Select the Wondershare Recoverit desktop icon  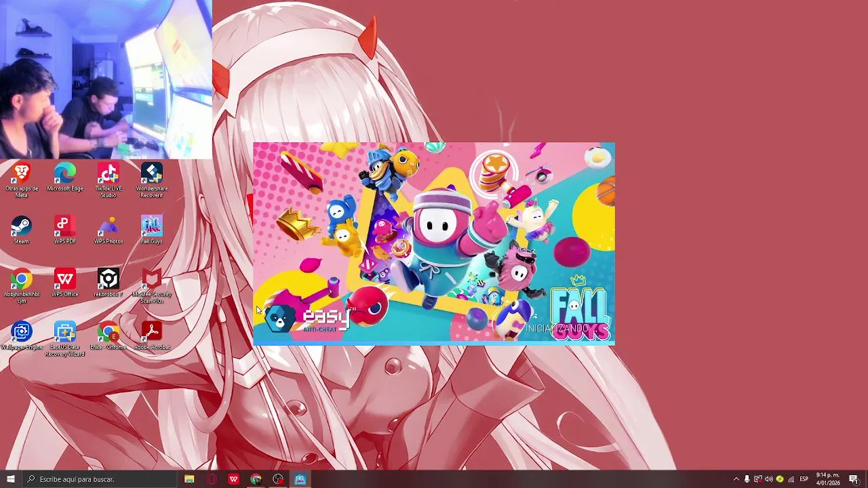(152, 180)
